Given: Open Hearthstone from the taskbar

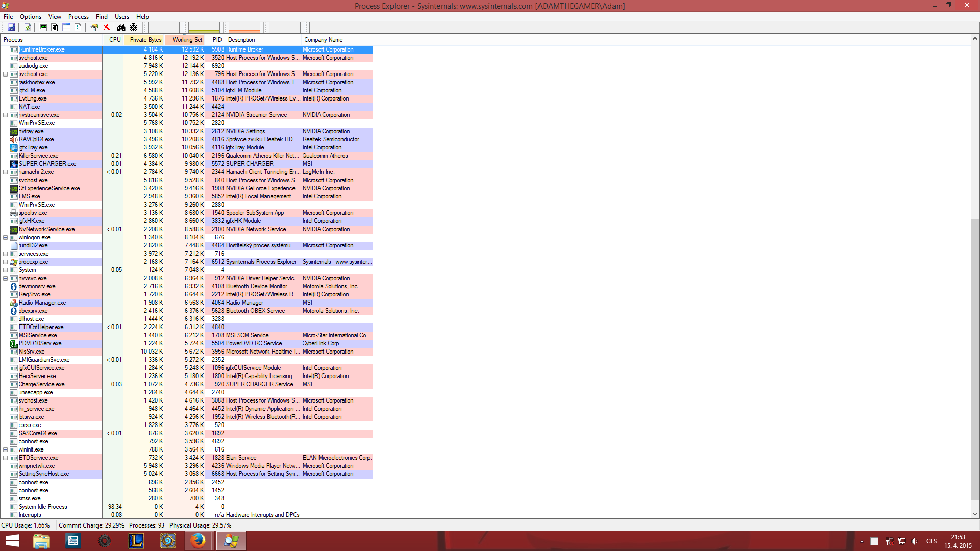Looking at the screenshot, I should (168, 541).
